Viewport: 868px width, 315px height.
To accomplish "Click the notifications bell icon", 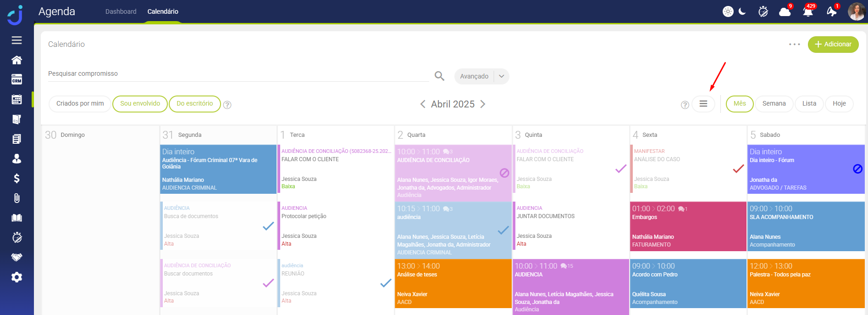I will (808, 11).
